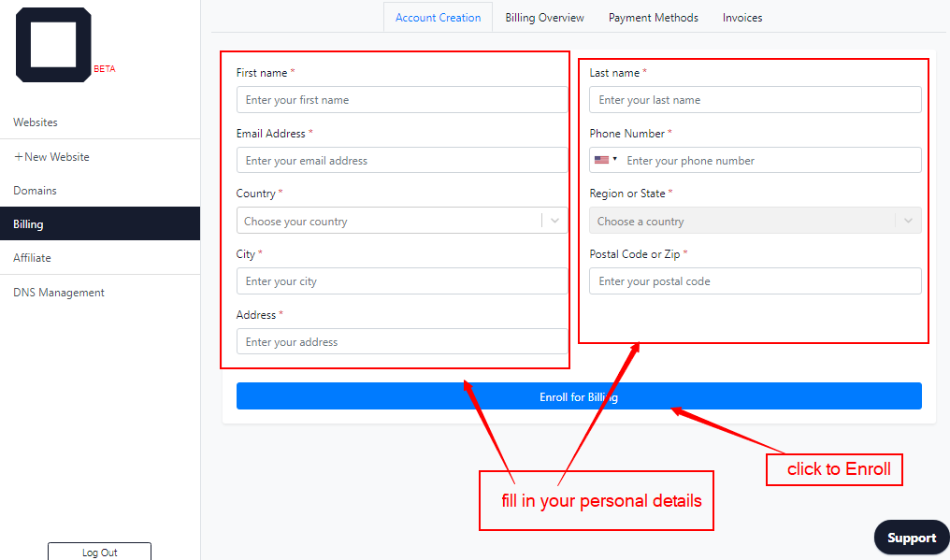Open Websites in the sidebar
Image resolution: width=950 pixels, height=560 pixels.
click(x=36, y=122)
